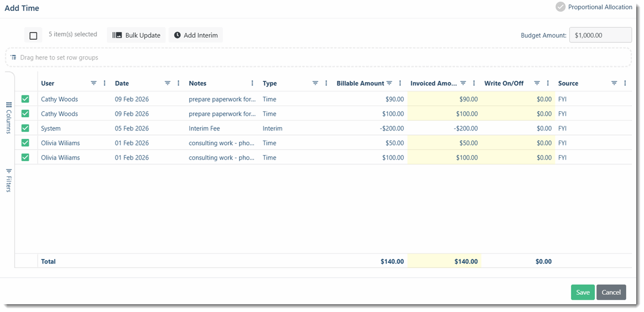Screen dimensions: 644x312
Task: Toggle the select-all checkbox above grid
Action: coord(33,35)
